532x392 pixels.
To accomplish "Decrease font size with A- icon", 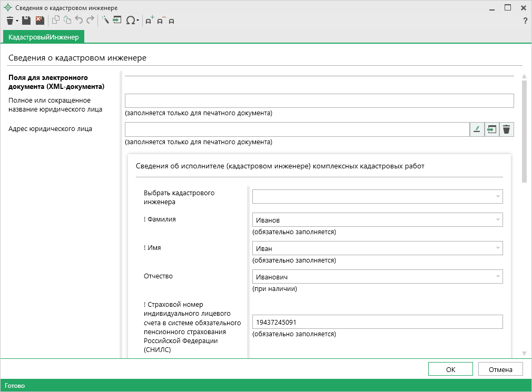I will pyautogui.click(x=161, y=21).
